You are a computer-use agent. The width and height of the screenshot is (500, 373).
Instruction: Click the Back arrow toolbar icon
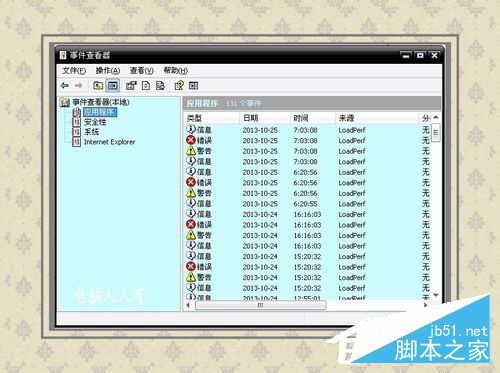pyautogui.click(x=65, y=86)
